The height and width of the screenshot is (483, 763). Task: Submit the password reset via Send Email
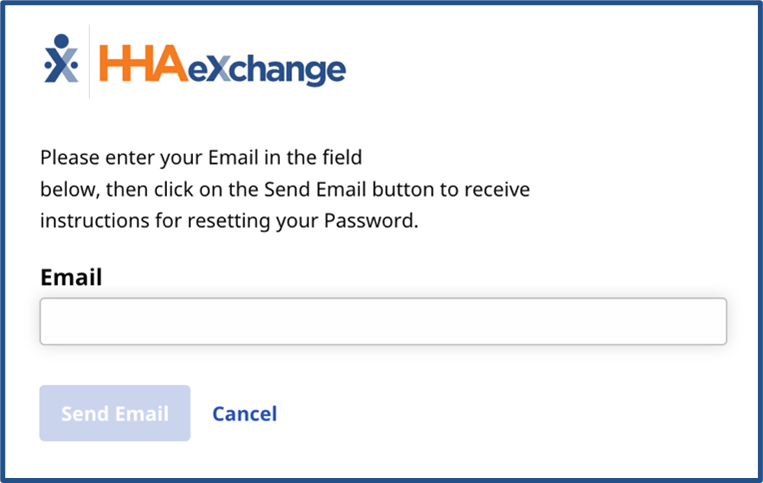114,413
